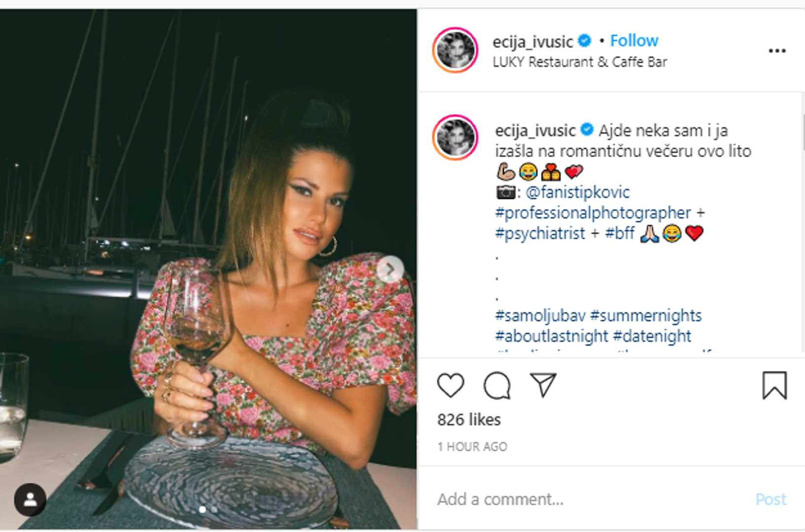The image size is (805, 532).
Task: Open header ecija_ivusic profile picture
Action: point(455,50)
